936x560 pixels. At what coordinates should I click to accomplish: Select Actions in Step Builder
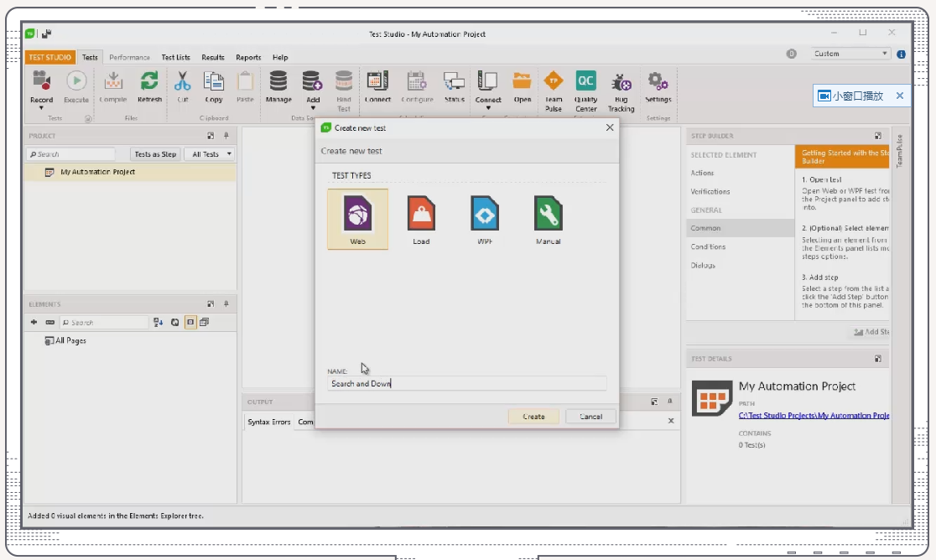click(702, 173)
